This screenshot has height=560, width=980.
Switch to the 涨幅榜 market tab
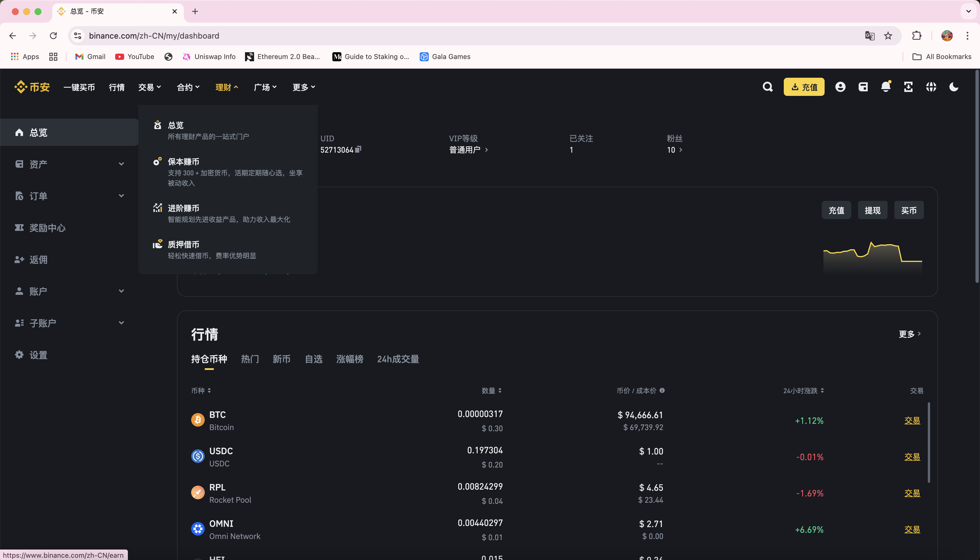pos(349,359)
